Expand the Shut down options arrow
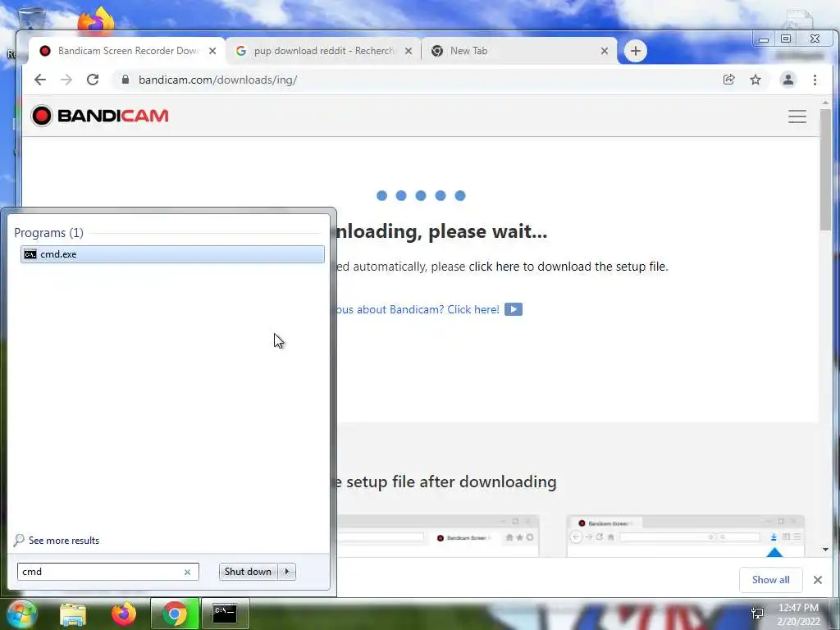 tap(286, 572)
